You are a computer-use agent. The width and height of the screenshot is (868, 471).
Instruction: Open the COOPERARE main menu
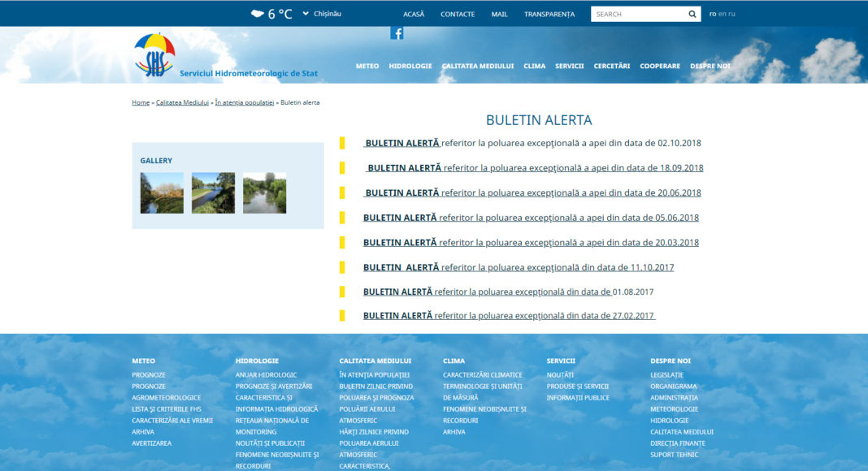pos(660,66)
